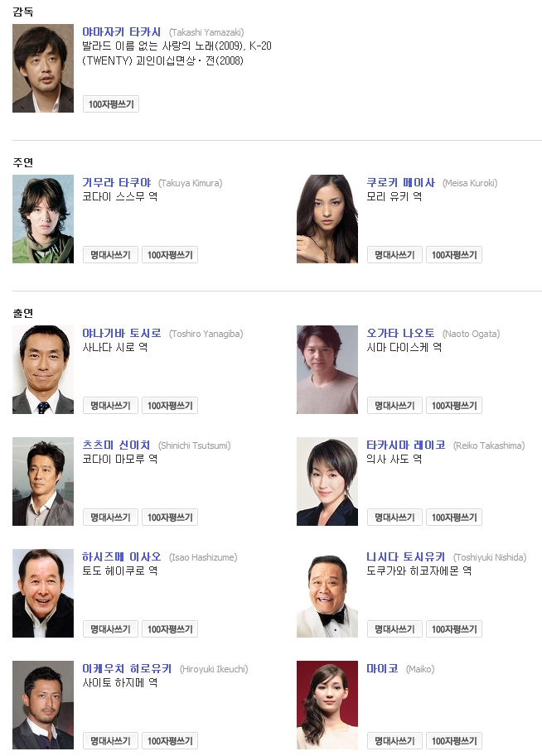Write 100자평 for director Takashi Yamazaki
The image size is (542, 756).
[x=111, y=104]
